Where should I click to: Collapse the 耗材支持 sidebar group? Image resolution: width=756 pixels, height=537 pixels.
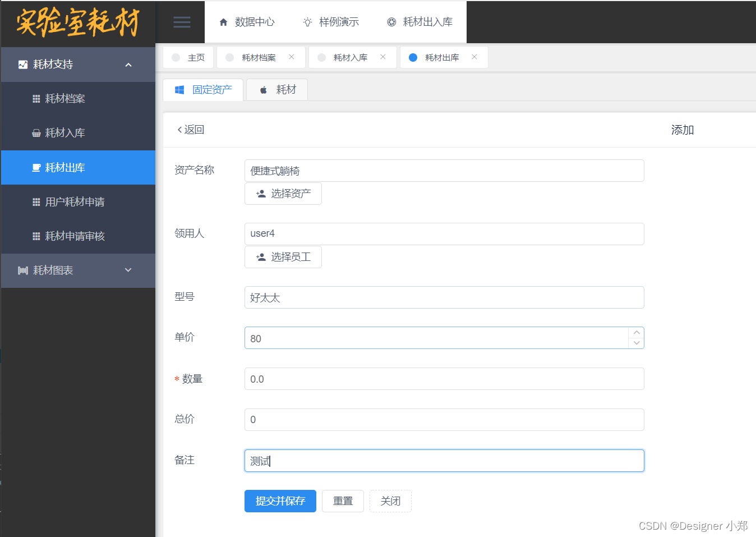pos(128,65)
